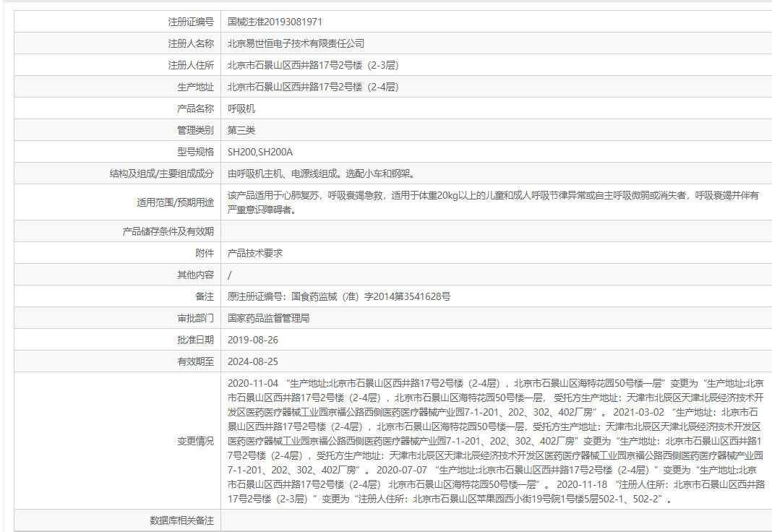Click the 产品名称 label

point(195,108)
